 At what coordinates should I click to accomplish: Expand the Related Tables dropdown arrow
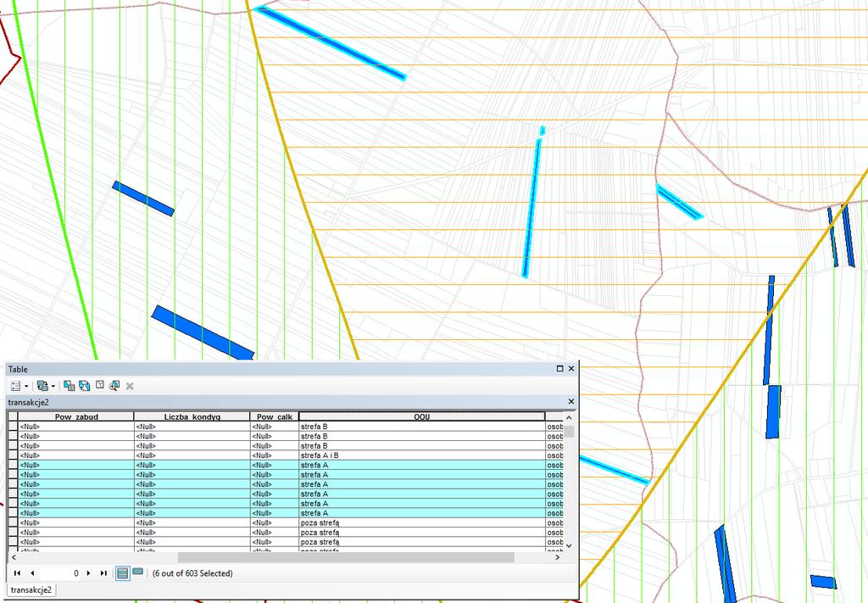[53, 387]
